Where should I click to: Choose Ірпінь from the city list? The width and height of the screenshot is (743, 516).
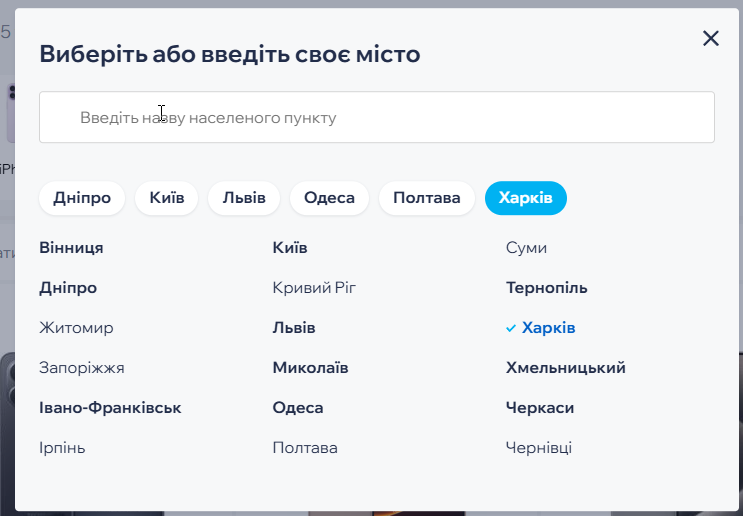(x=63, y=448)
